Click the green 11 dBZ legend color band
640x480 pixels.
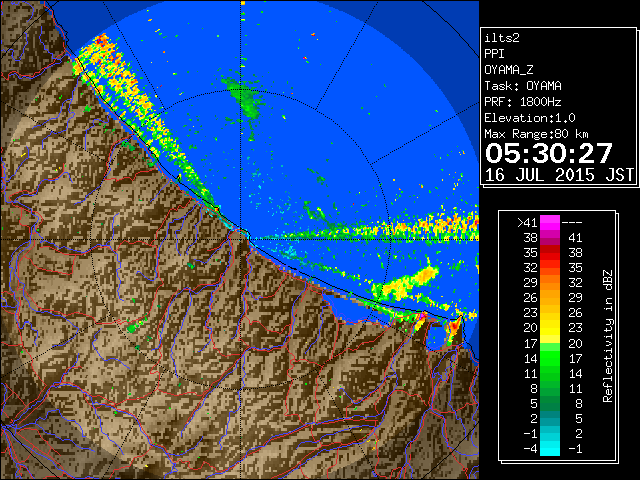550,373
